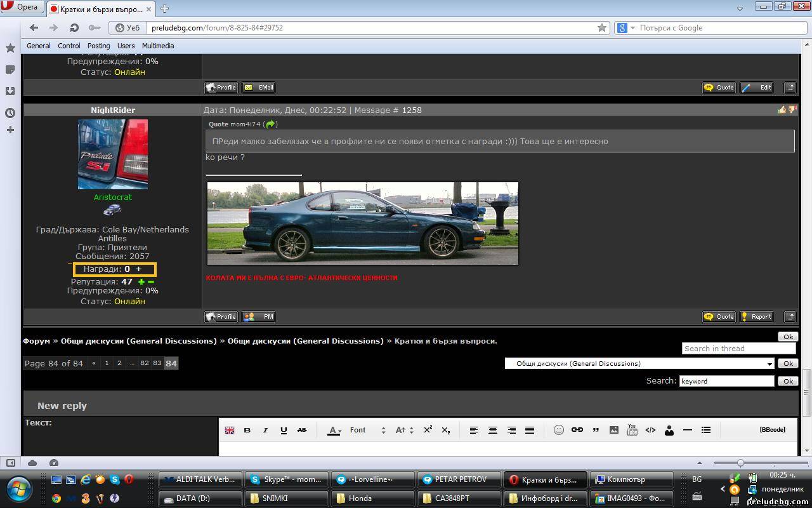Toggle underline text formatting
Screen dimensions: 812x508
[x=284, y=430]
